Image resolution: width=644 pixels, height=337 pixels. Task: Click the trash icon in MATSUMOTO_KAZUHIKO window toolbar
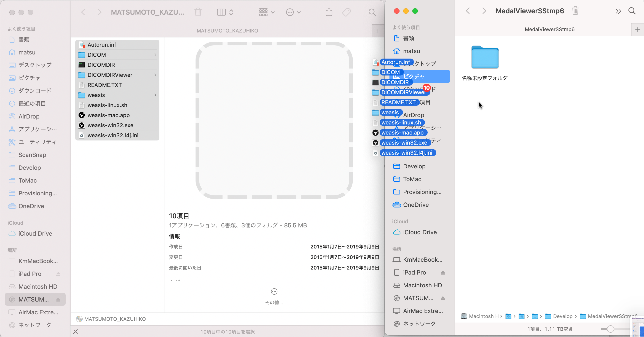point(198,12)
